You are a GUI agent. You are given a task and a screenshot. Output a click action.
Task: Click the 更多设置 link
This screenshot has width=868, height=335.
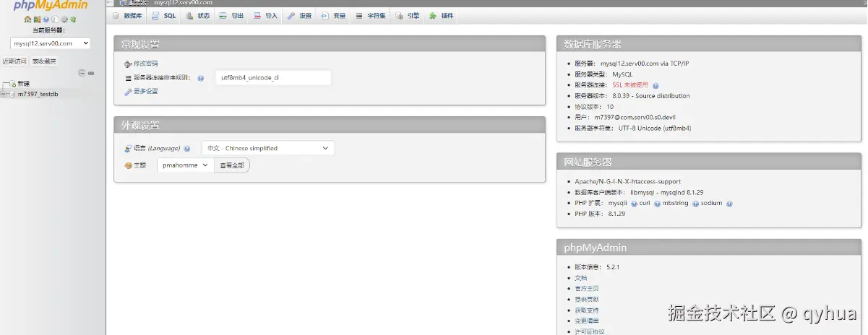(145, 91)
